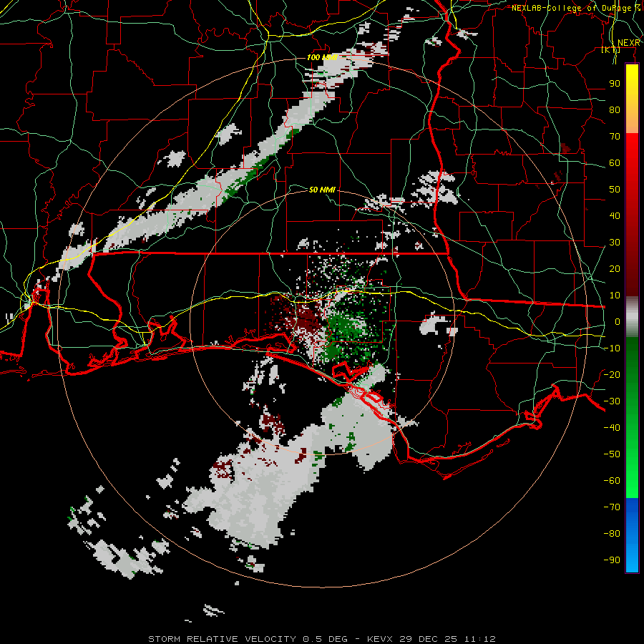This screenshot has width=644, height=644.
Task: Click the "STORM RELATIVE VELOCITY 0.5 DEG" caption
Action: tap(248, 639)
